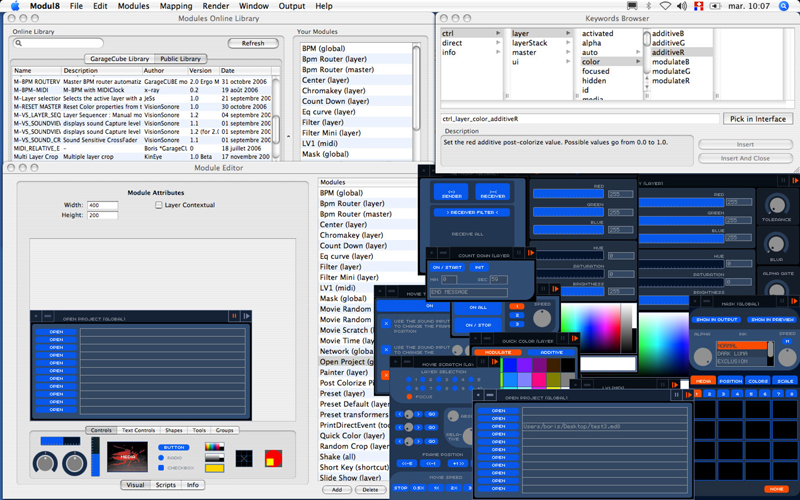Choose the BUTTON control template in palette
The width and height of the screenshot is (800, 500).
[x=174, y=447]
